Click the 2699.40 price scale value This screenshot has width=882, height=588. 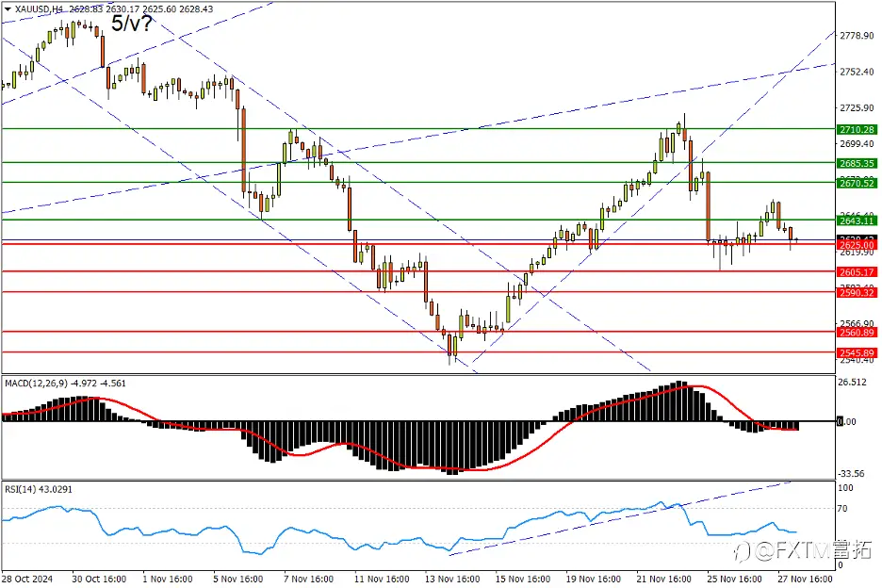(857, 144)
